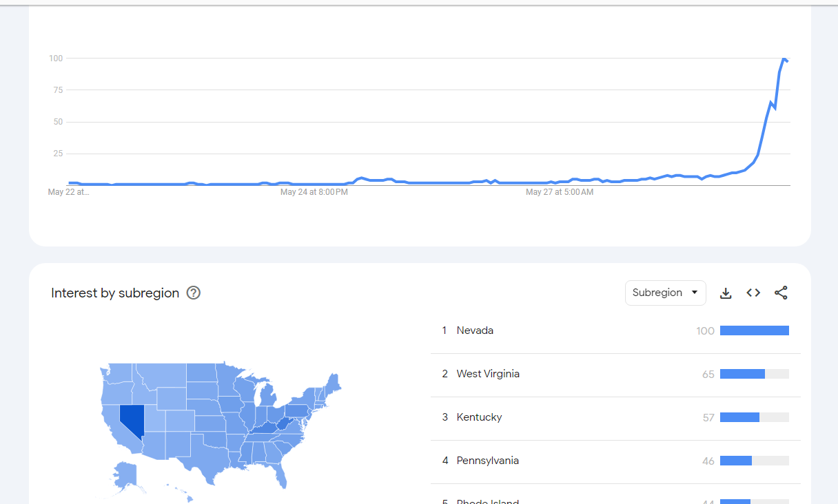Image resolution: width=838 pixels, height=504 pixels.
Task: Click the May 27 at 5:00 AM axis label
Action: (559, 192)
